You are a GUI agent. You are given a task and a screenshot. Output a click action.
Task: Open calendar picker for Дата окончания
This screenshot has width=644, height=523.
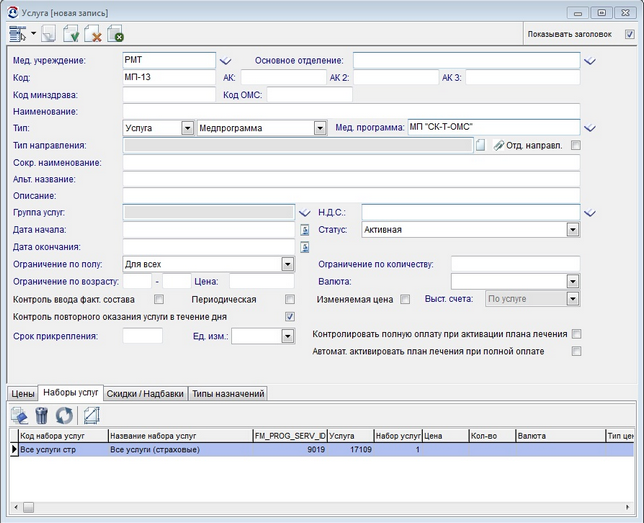[x=305, y=247]
